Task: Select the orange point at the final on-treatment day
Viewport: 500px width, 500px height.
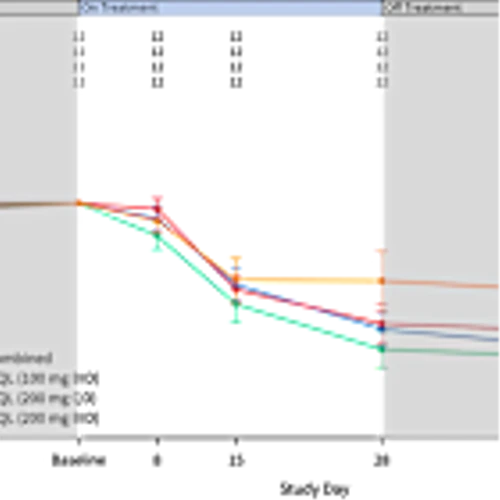Action: [382, 281]
